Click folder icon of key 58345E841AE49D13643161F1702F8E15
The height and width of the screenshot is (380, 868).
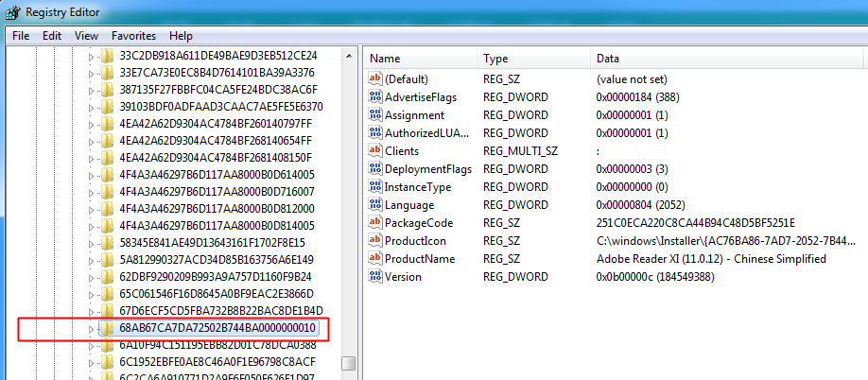click(107, 243)
